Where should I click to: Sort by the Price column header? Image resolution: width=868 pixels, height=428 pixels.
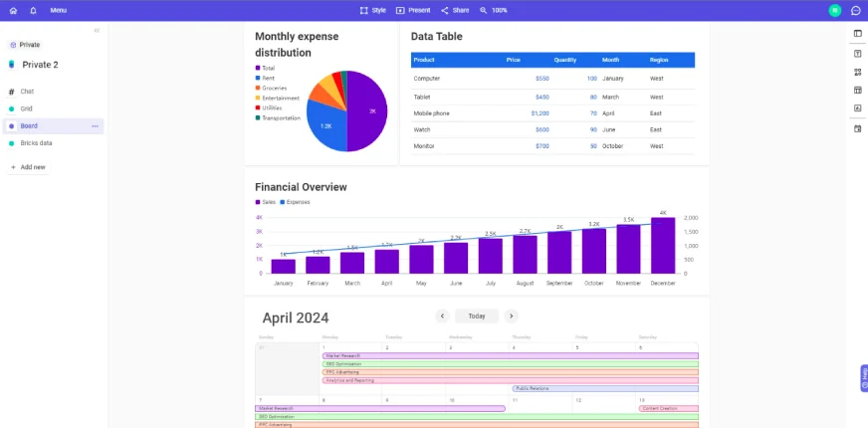coord(514,60)
